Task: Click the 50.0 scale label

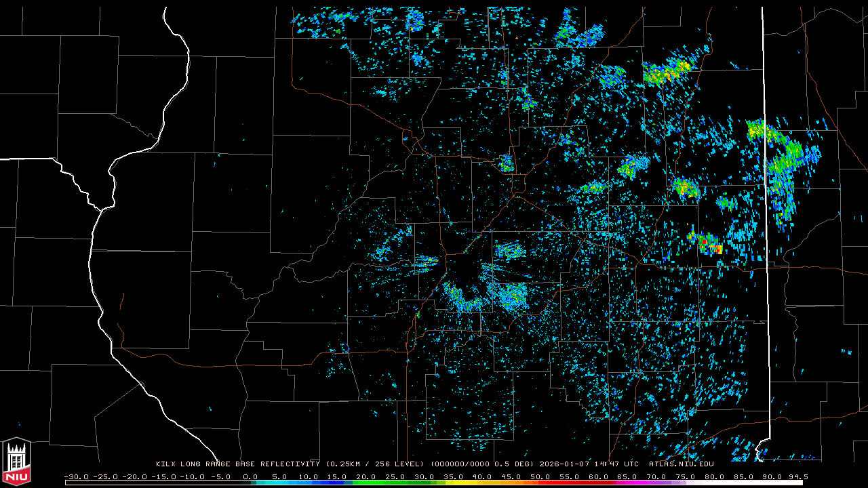Action: [541, 477]
